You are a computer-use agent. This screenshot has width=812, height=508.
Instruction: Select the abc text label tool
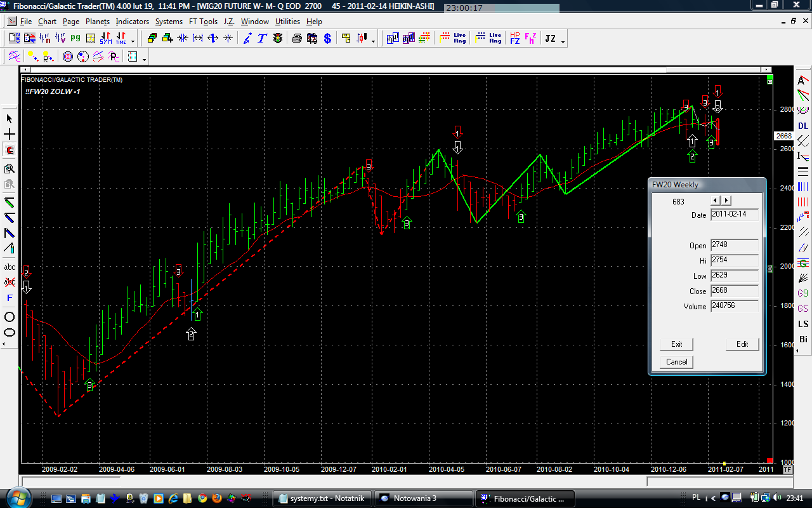[10, 267]
